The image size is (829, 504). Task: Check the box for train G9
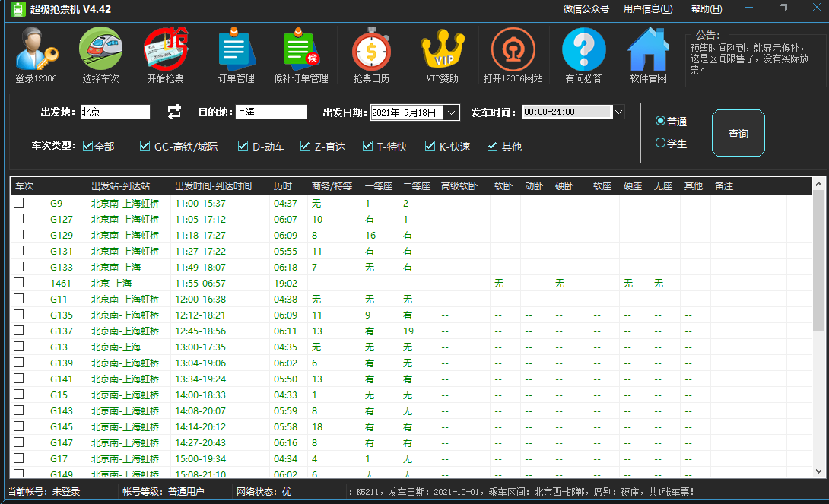click(18, 203)
